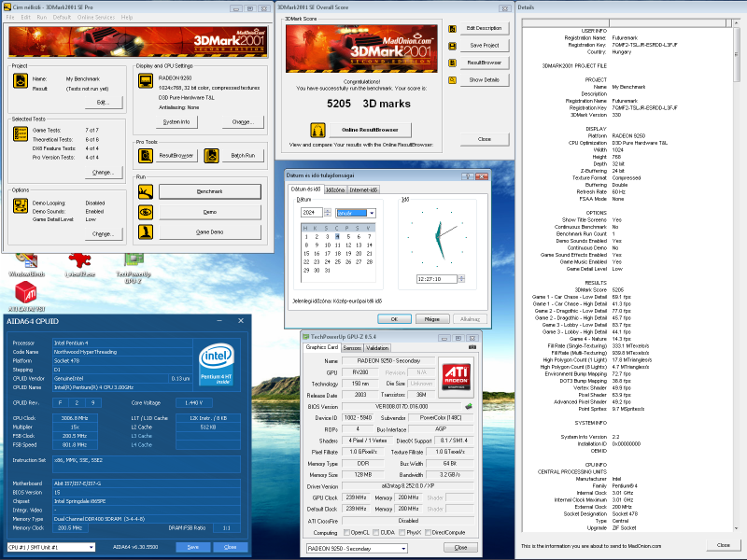Click the Mégse button in date dialog

click(432, 319)
